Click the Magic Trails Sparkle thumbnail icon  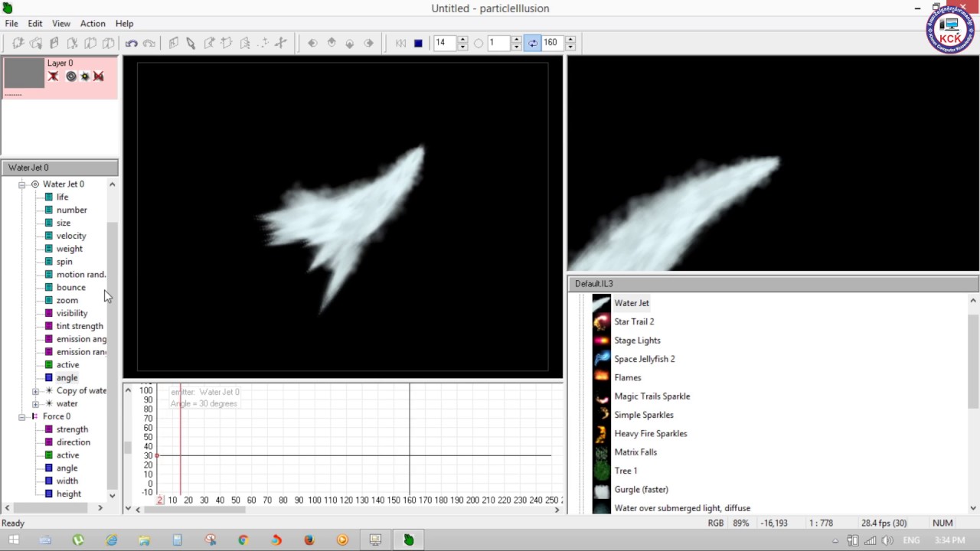click(x=601, y=396)
